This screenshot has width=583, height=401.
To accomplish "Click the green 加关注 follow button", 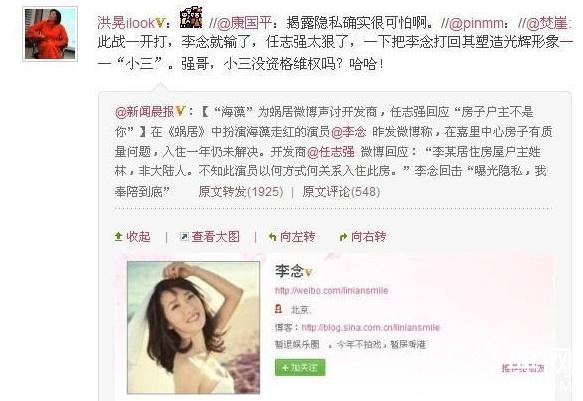I will click(x=300, y=368).
